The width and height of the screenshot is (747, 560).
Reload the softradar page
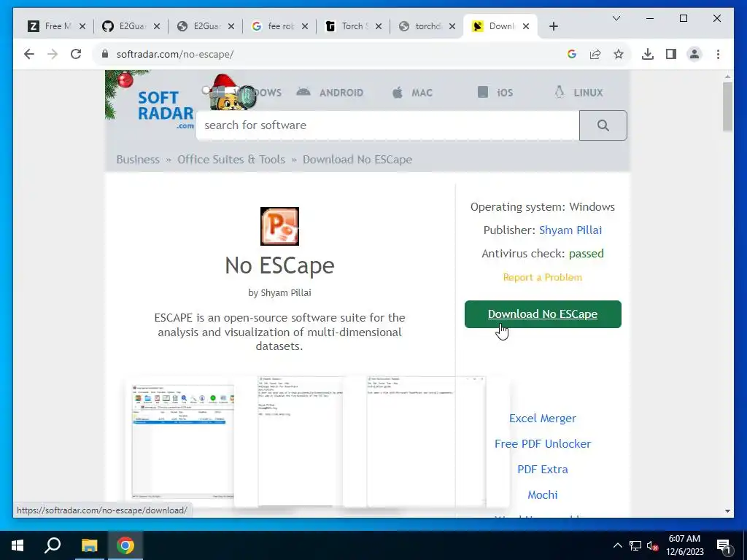76,54
